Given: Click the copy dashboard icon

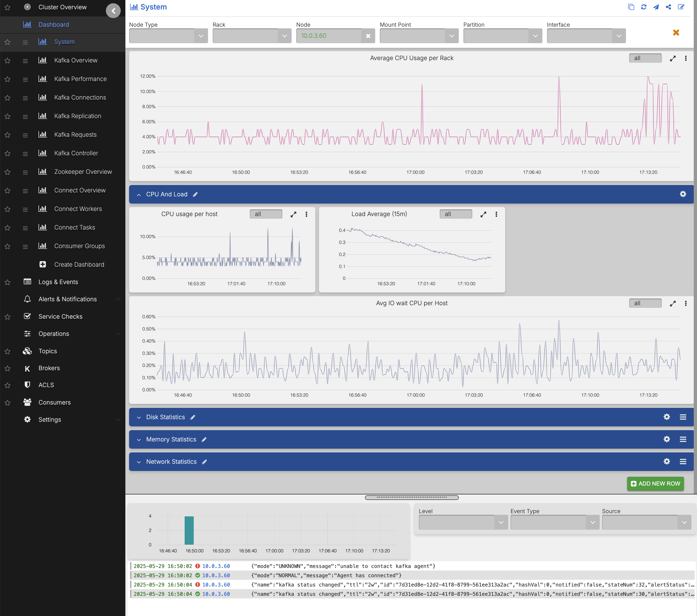Looking at the screenshot, I should pyautogui.click(x=631, y=7).
